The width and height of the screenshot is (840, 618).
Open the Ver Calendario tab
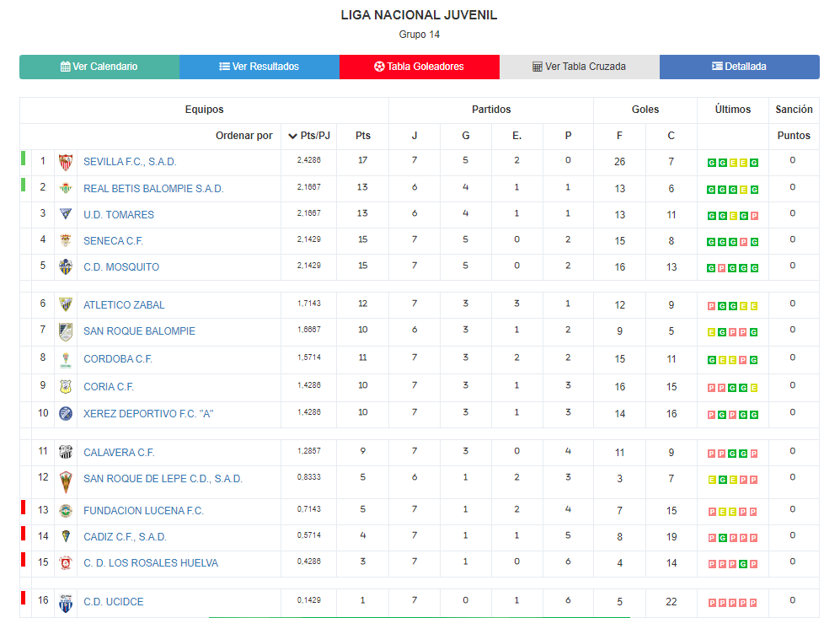tap(99, 67)
